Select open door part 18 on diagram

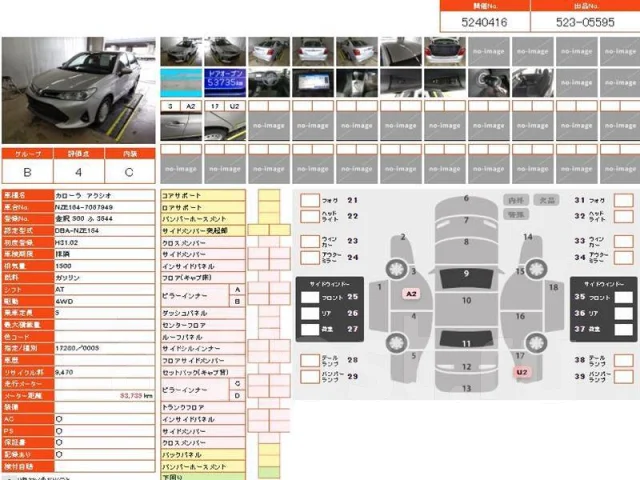coord(554,305)
